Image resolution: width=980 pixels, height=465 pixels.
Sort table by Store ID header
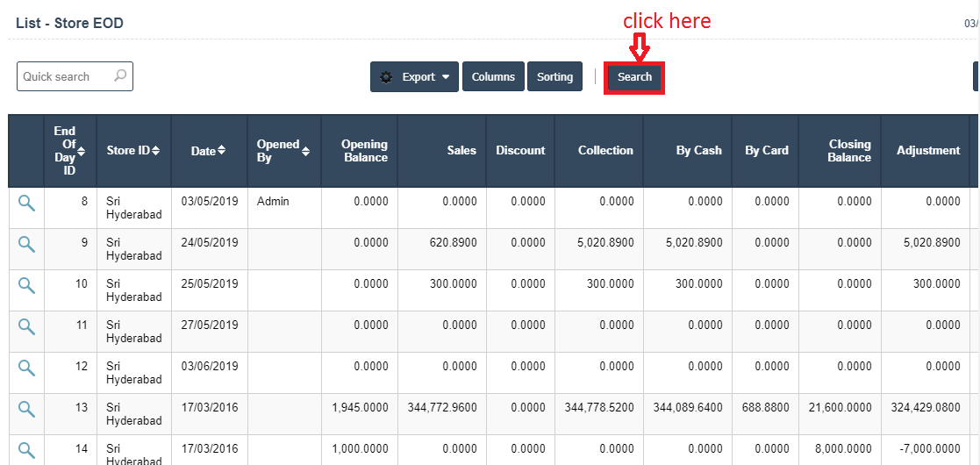point(132,151)
